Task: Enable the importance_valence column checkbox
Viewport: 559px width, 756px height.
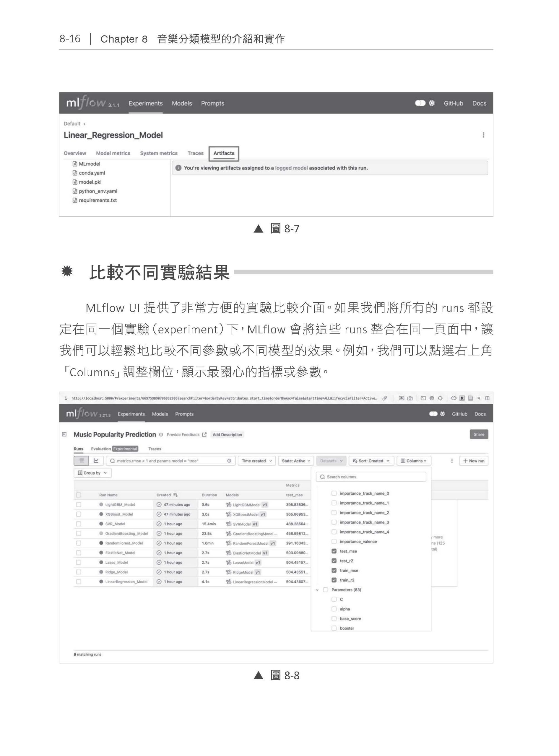Action: [x=334, y=541]
